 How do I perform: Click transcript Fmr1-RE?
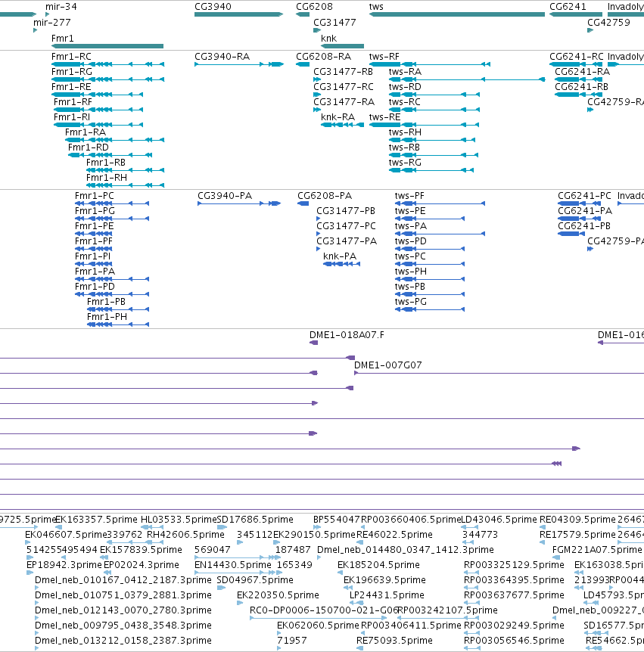(98, 95)
